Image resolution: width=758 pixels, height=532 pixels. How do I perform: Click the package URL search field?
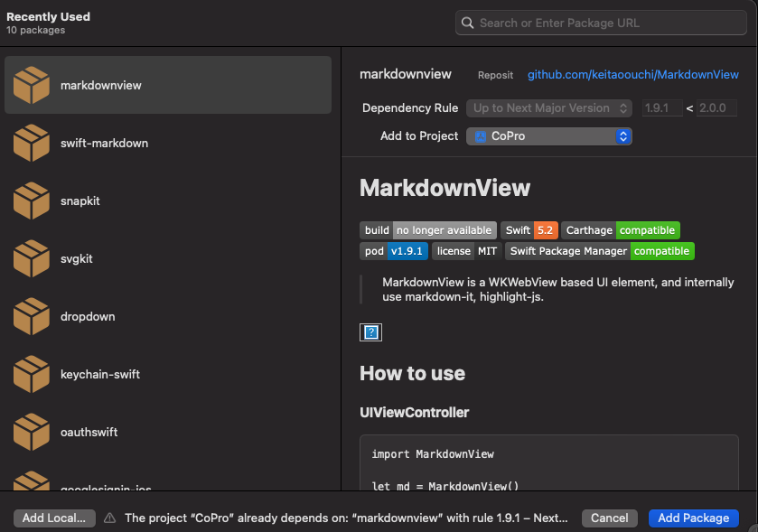[601, 23]
